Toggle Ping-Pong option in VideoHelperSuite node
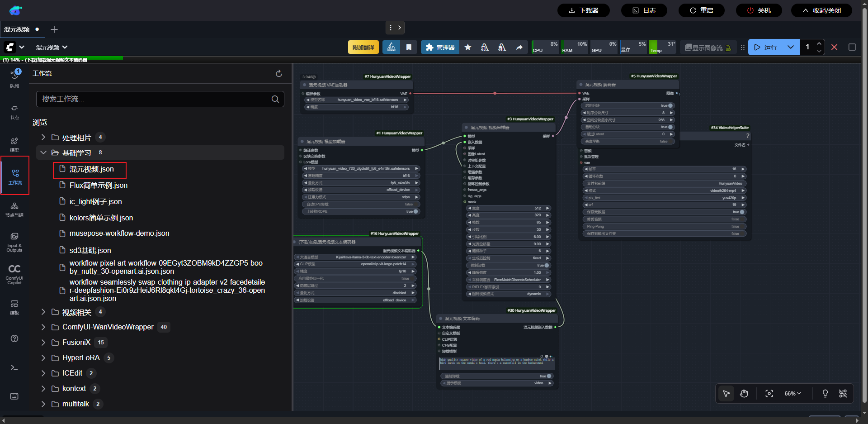This screenshot has height=424, width=868. tap(665, 227)
